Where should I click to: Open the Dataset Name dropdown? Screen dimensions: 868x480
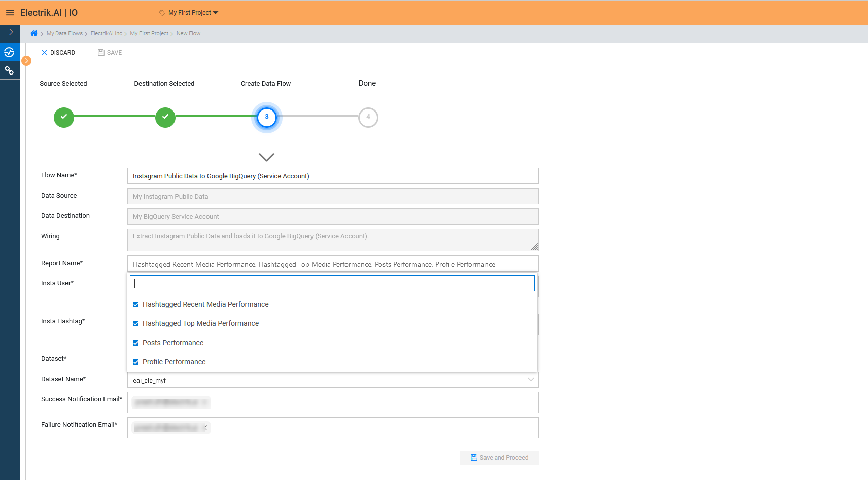tap(531, 379)
